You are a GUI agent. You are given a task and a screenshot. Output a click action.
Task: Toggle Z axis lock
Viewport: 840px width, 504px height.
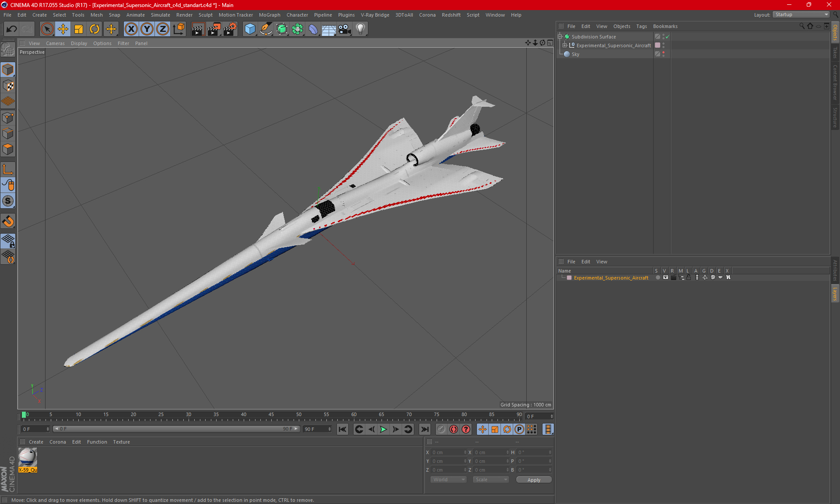[x=163, y=29]
